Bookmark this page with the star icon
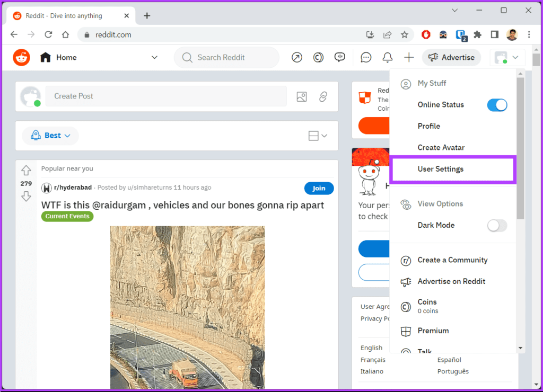This screenshot has height=392, width=543. (405, 34)
